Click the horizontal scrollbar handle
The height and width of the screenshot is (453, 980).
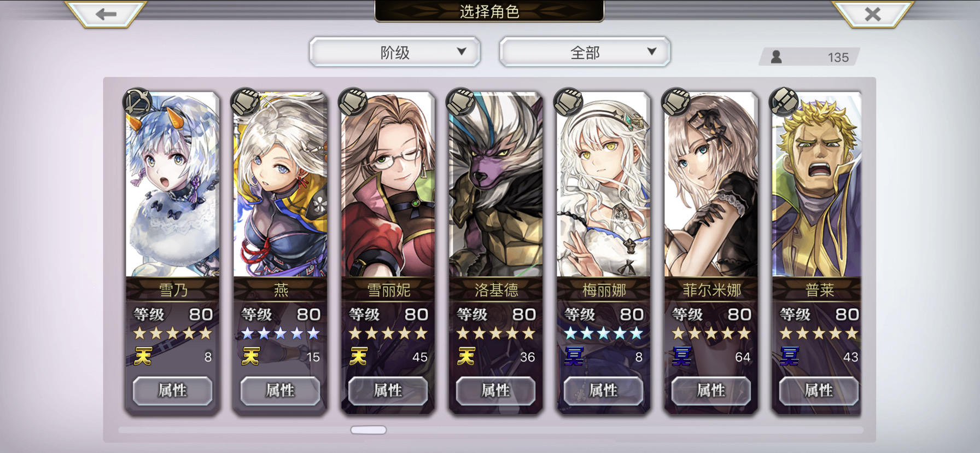(369, 430)
